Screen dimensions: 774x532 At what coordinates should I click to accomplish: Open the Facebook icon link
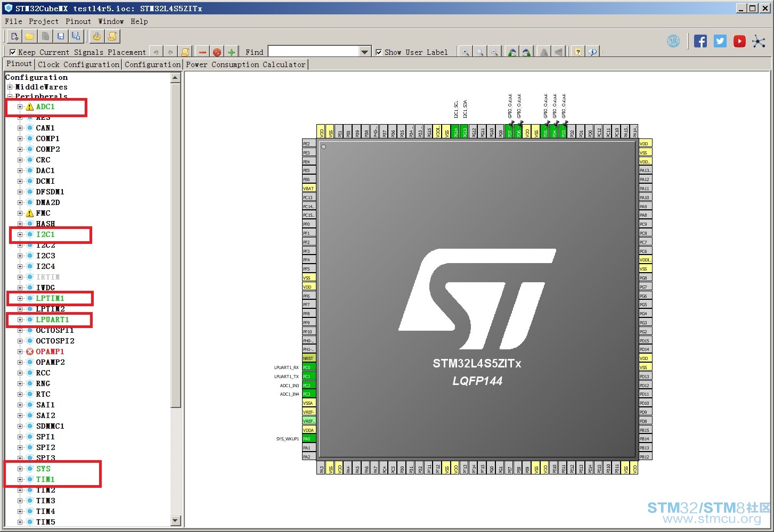pyautogui.click(x=700, y=41)
